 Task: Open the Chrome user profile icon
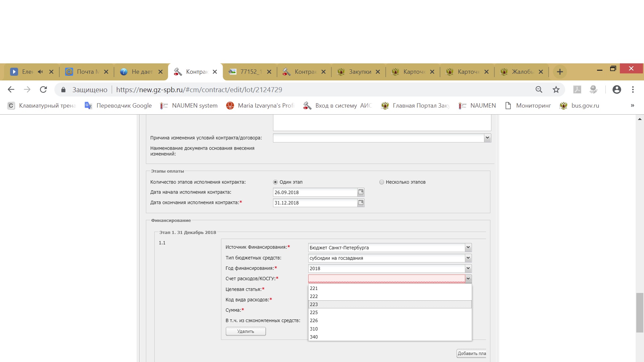point(616,89)
